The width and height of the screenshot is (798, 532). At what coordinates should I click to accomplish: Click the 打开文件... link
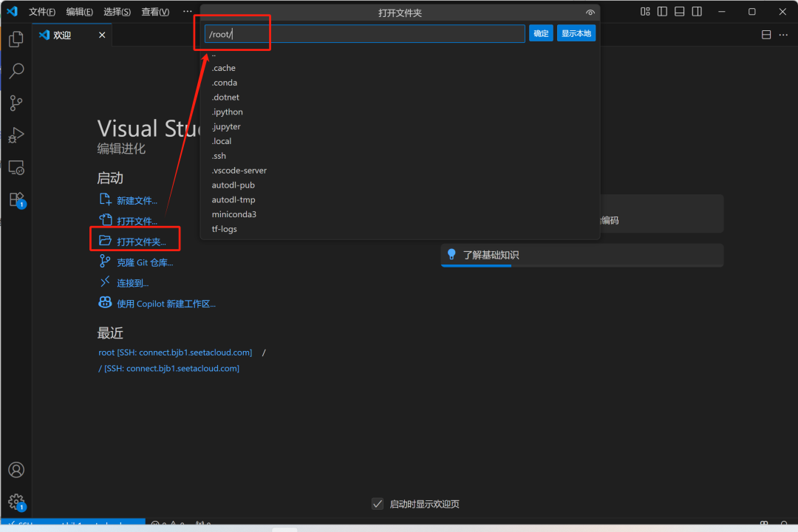coord(137,221)
